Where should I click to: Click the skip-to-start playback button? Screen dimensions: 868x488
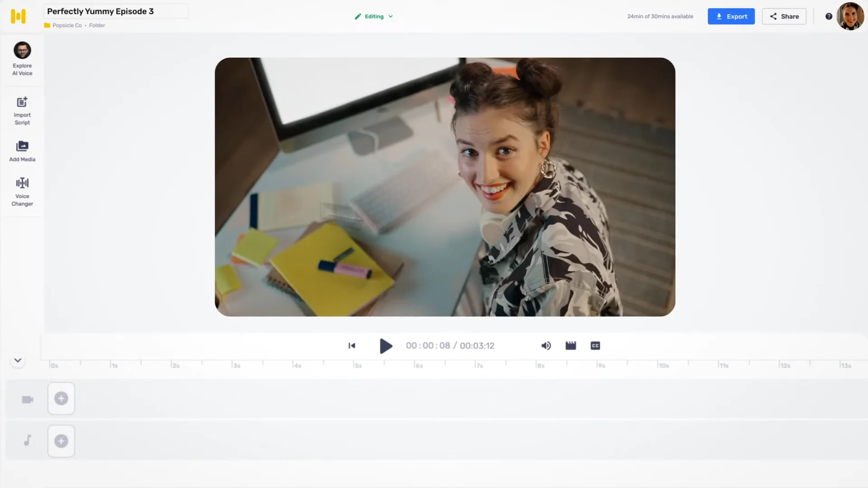(x=352, y=346)
